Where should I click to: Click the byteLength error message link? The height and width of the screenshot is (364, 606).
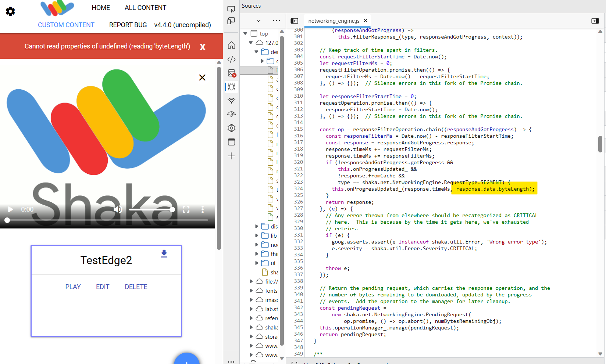pyautogui.click(x=107, y=46)
